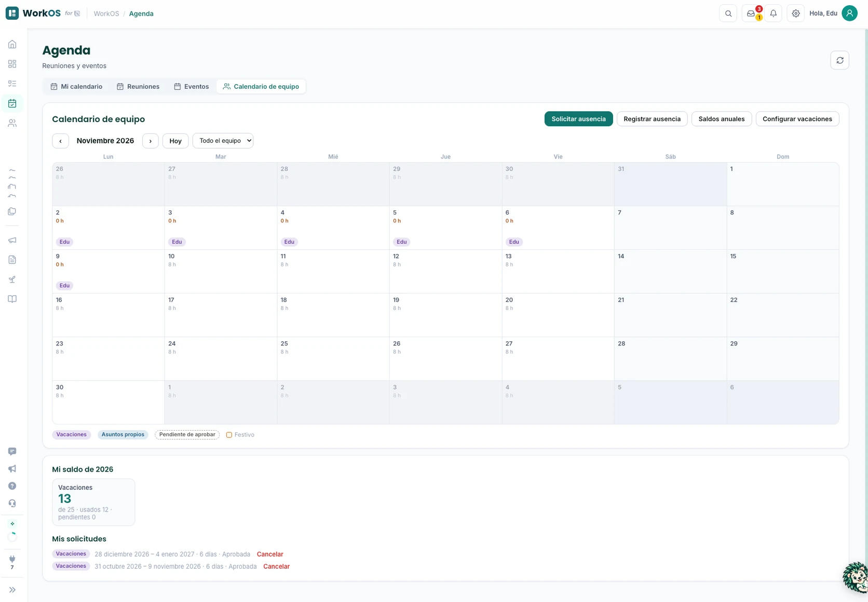Image resolution: width=868 pixels, height=602 pixels.
Task: Open the settings gear icon
Action: click(x=795, y=14)
